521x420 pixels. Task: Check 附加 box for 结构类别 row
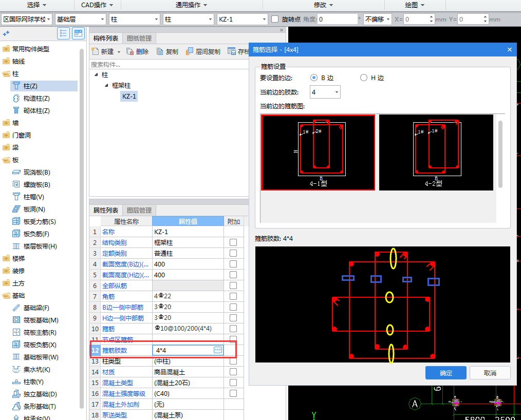tap(233, 243)
